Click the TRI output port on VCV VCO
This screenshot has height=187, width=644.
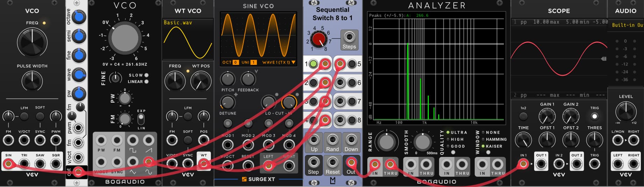(24, 164)
